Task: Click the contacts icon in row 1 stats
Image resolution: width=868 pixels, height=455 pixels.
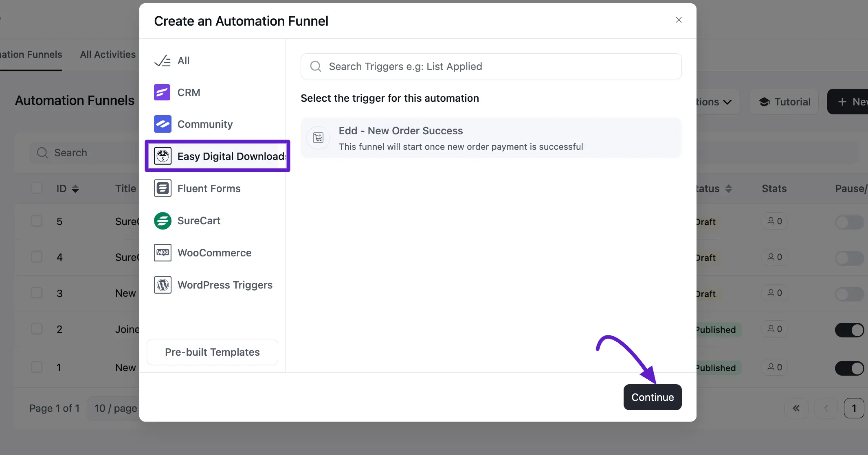Action: tap(771, 367)
